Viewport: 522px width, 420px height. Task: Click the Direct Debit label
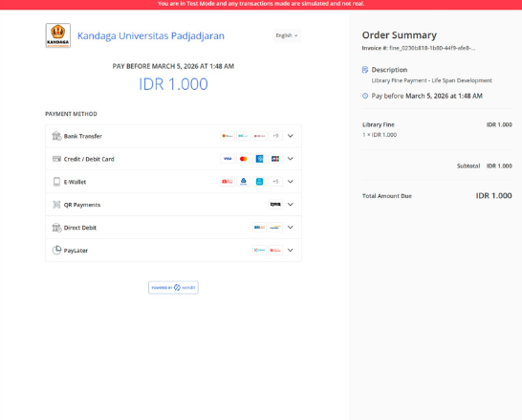coord(80,228)
